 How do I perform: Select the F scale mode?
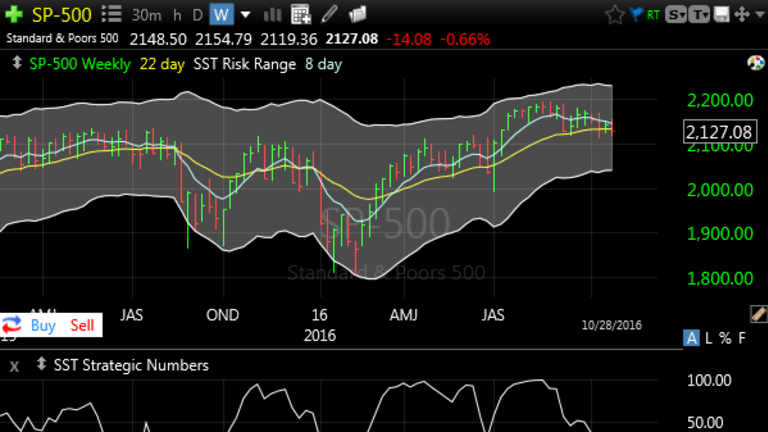click(x=742, y=338)
